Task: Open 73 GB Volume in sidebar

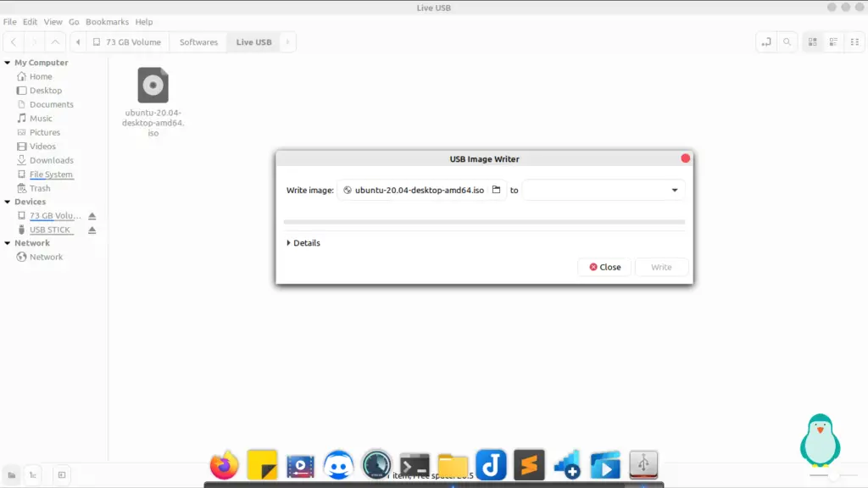Action: (55, 216)
